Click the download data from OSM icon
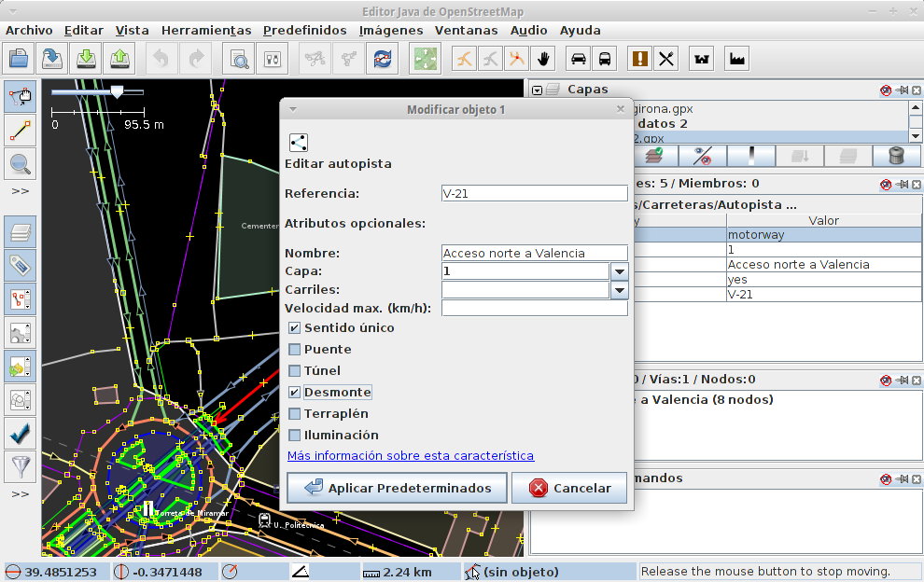Screen dimensions: 924x582 tap(86, 59)
